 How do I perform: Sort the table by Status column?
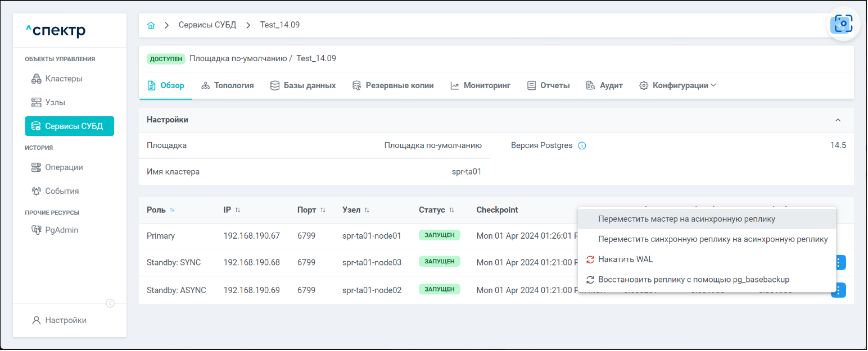451,210
